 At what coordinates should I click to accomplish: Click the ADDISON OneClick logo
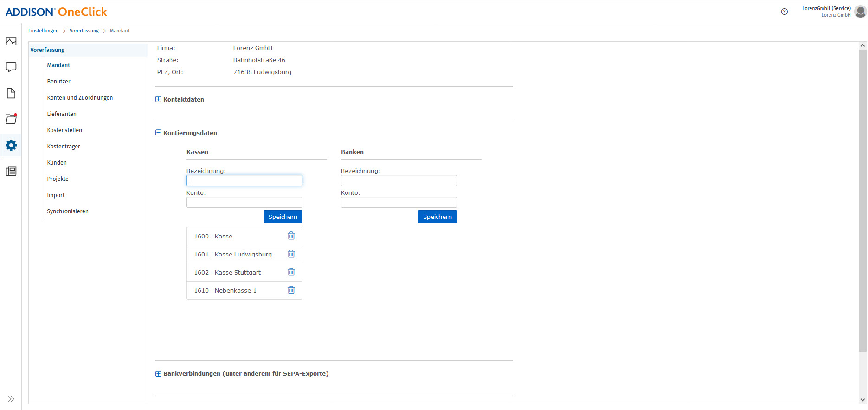[x=56, y=12]
